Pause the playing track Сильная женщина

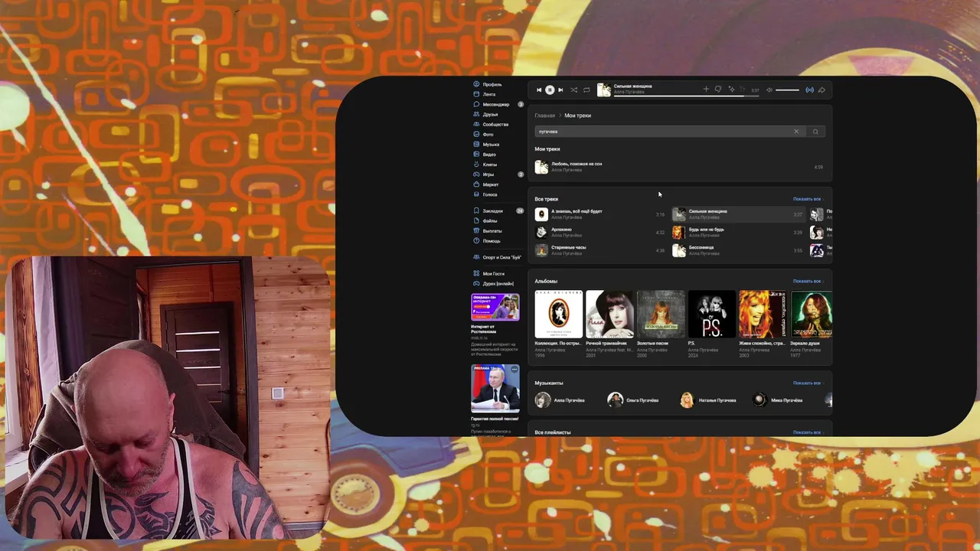point(550,90)
